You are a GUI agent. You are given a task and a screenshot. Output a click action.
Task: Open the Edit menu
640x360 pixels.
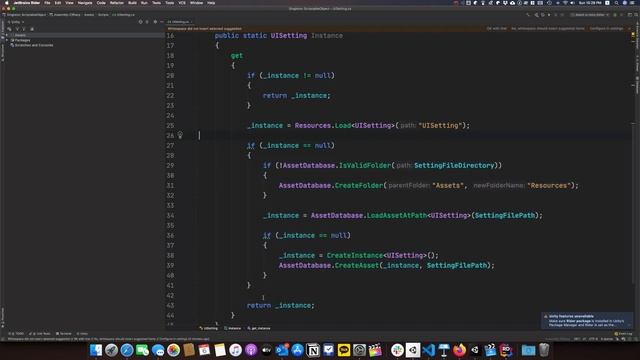[58, 3]
